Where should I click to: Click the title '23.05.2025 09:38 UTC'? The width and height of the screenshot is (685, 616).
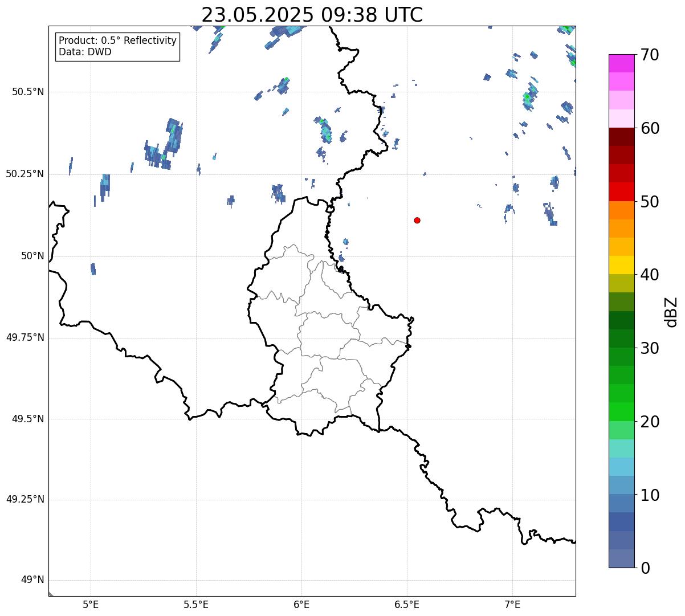(312, 15)
